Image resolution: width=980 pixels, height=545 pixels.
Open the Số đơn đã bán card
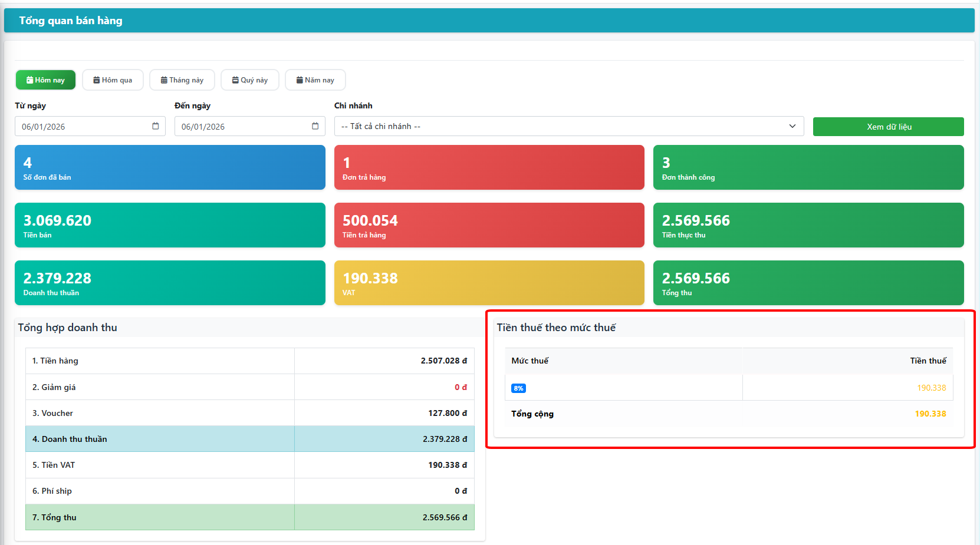pos(170,167)
